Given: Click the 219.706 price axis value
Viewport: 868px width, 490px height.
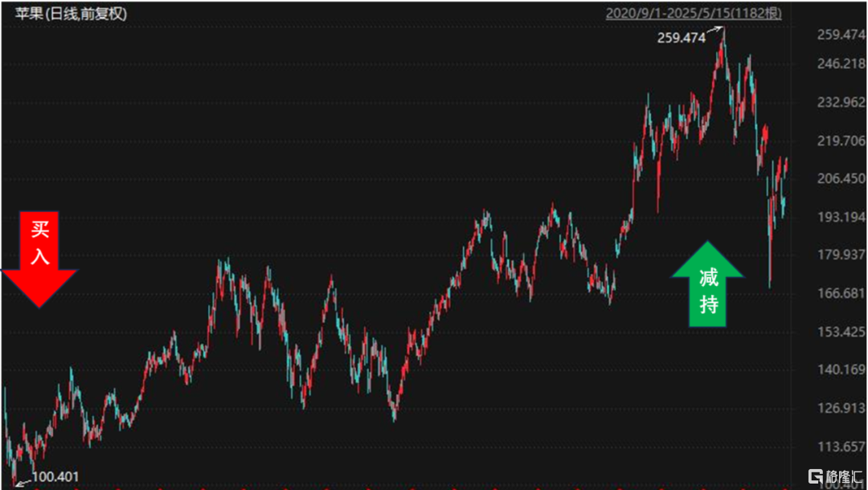Looking at the screenshot, I should (x=841, y=141).
